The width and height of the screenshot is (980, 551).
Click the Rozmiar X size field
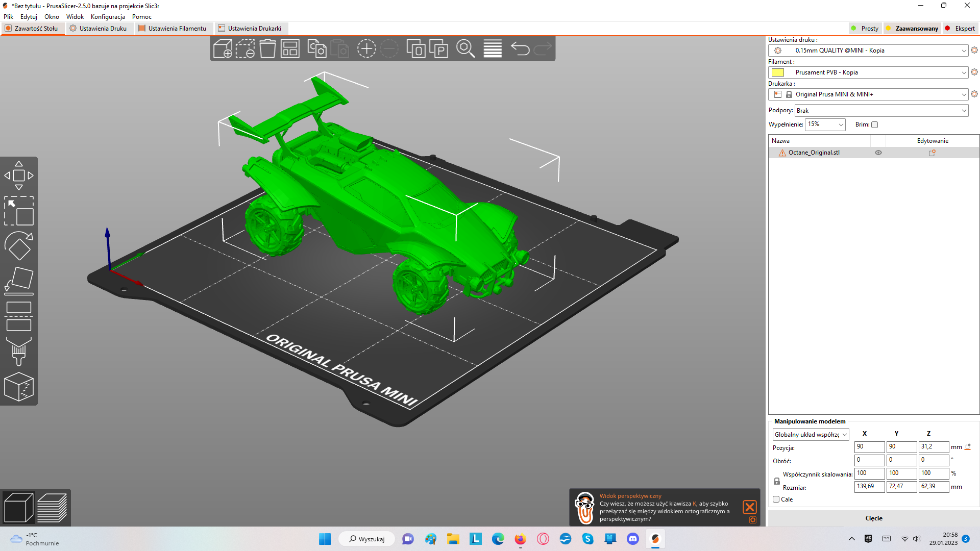(x=869, y=487)
